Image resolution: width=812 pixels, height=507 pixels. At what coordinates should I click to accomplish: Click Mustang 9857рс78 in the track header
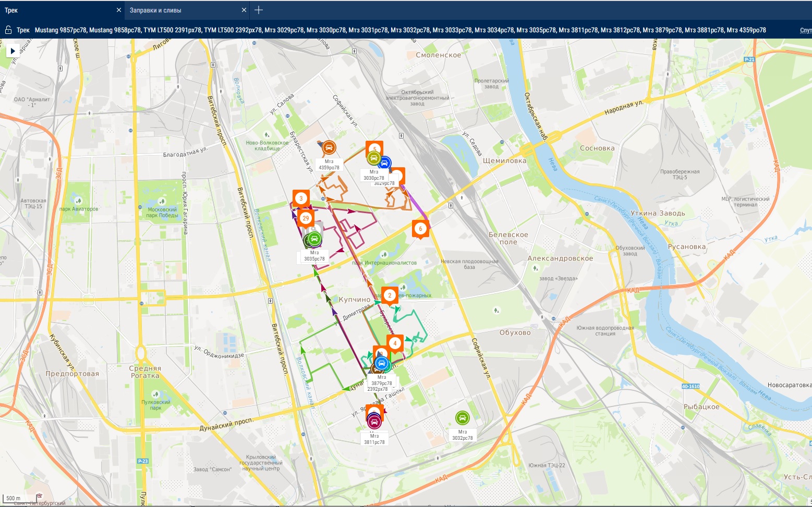pyautogui.click(x=60, y=30)
